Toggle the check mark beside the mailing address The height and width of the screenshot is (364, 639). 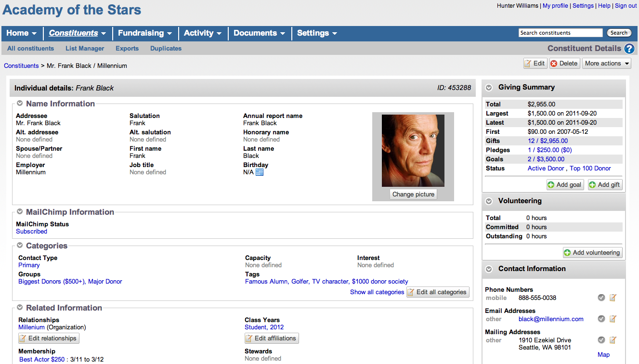(x=601, y=340)
